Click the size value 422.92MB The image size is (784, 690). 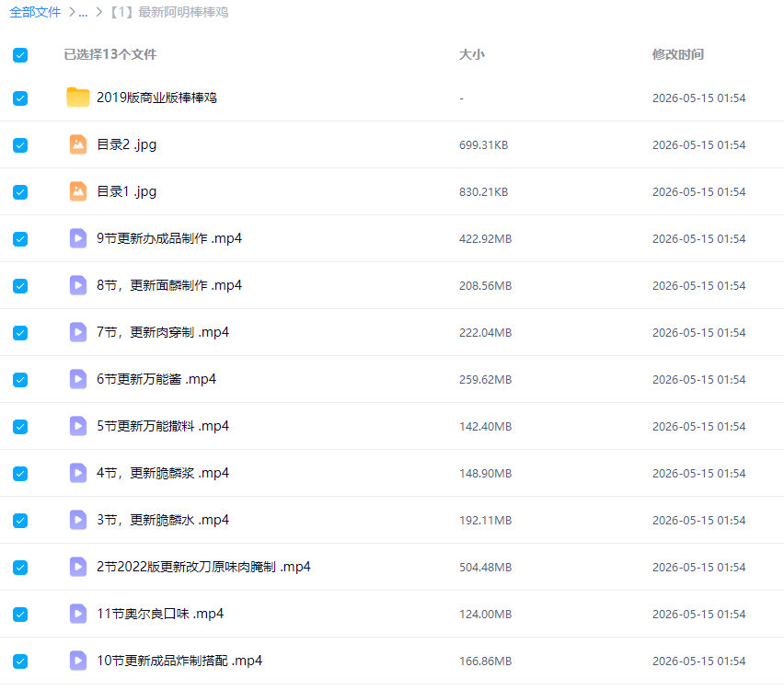tap(486, 239)
